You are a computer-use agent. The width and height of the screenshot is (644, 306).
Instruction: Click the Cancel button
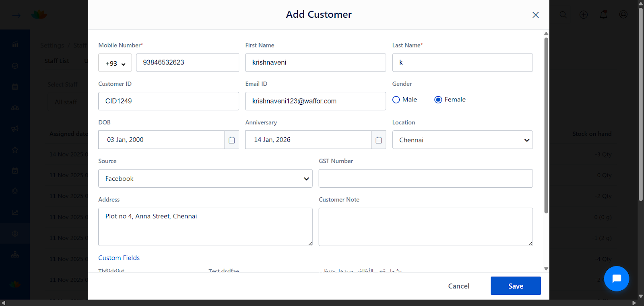click(459, 286)
